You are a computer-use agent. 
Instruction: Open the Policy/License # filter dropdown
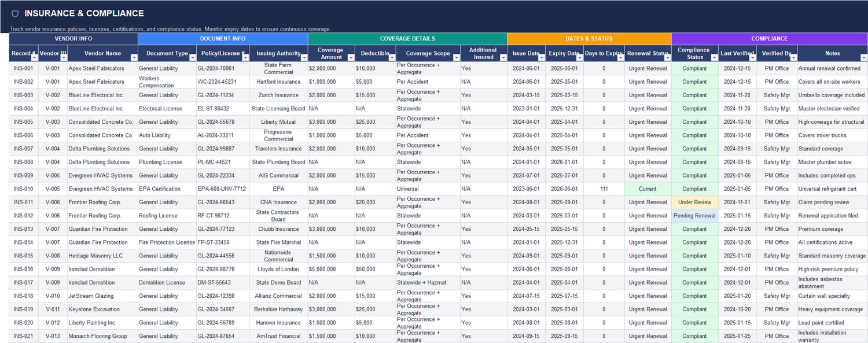click(x=245, y=57)
